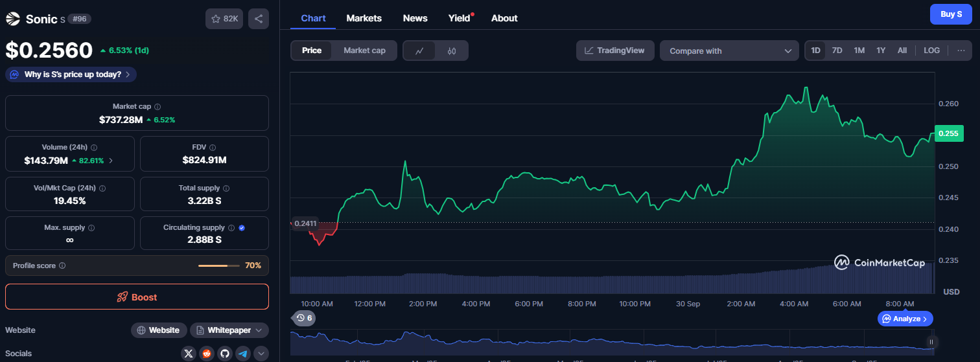Image resolution: width=980 pixels, height=362 pixels.
Task: Open the Reddit social icon
Action: (x=207, y=353)
